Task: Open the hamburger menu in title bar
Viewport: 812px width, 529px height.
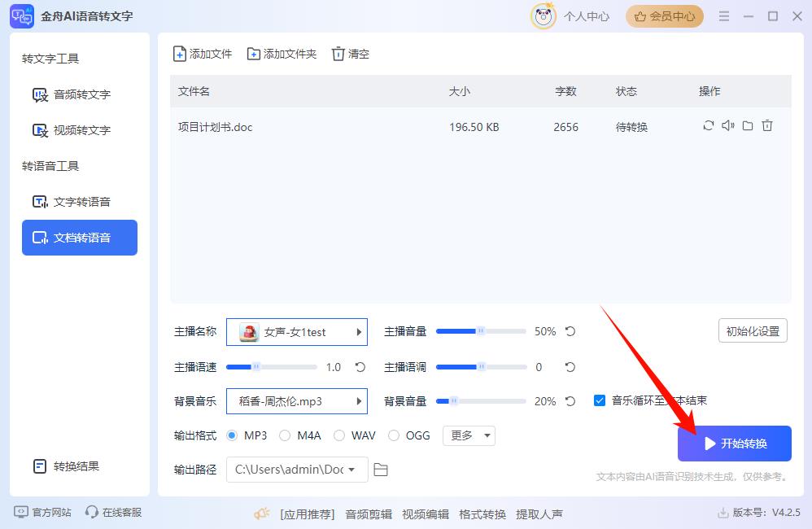Action: point(724,16)
